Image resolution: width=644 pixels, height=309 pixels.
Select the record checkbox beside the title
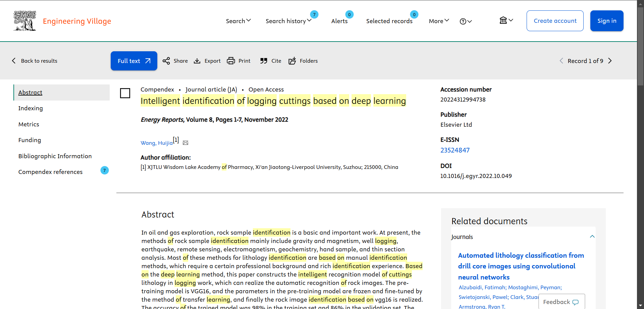point(125,93)
